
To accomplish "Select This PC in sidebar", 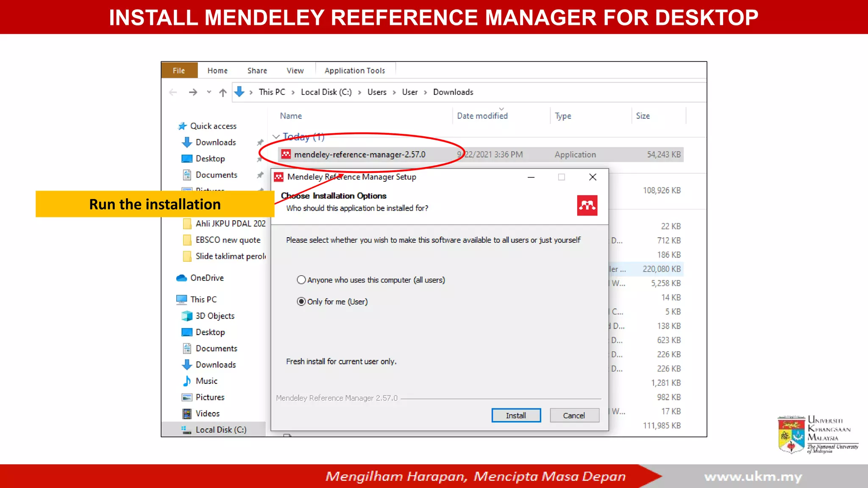I will 203,299.
